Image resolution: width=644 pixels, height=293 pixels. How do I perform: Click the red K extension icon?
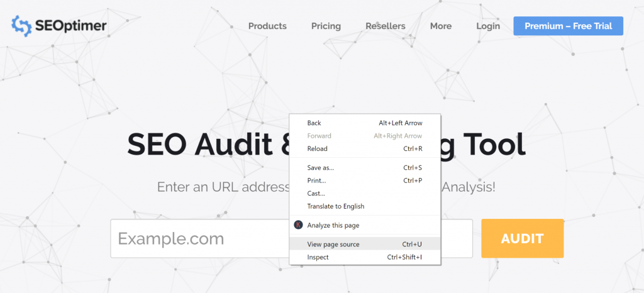click(x=298, y=225)
